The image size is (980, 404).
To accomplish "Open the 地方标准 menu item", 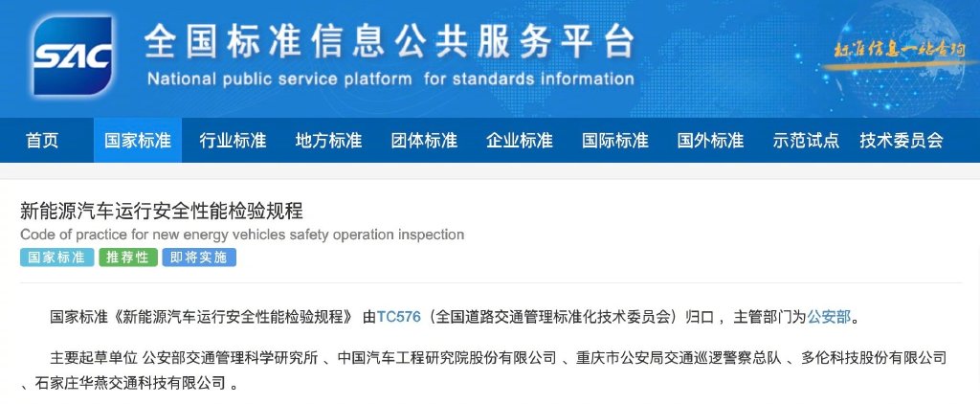I will [x=328, y=140].
